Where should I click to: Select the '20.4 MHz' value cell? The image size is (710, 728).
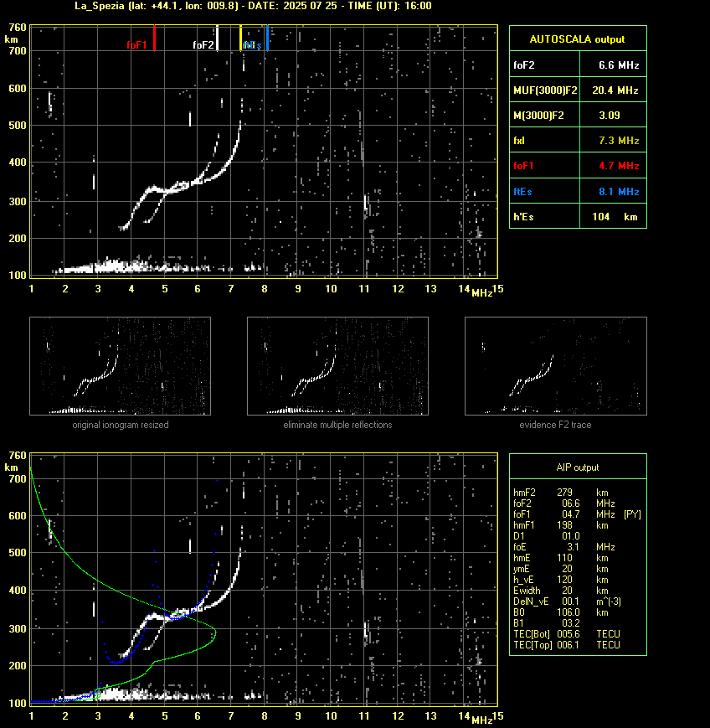[613, 90]
